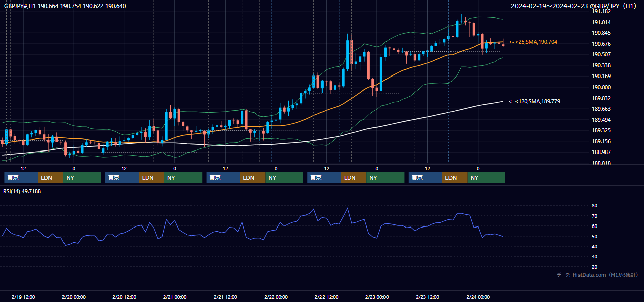The width and height of the screenshot is (644, 302).
Task: Click RSI scale value 70
Action: [x=594, y=216]
